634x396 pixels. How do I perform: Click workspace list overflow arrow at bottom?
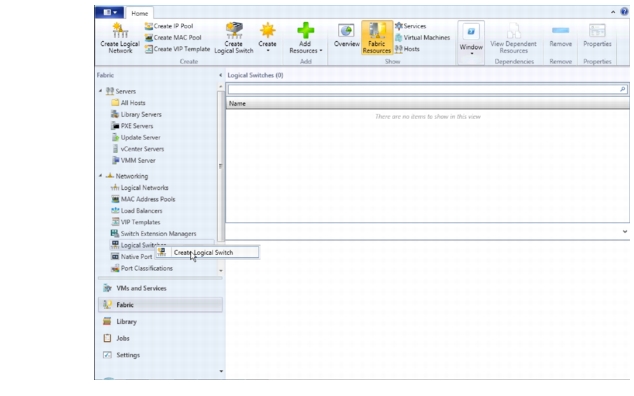221,371
